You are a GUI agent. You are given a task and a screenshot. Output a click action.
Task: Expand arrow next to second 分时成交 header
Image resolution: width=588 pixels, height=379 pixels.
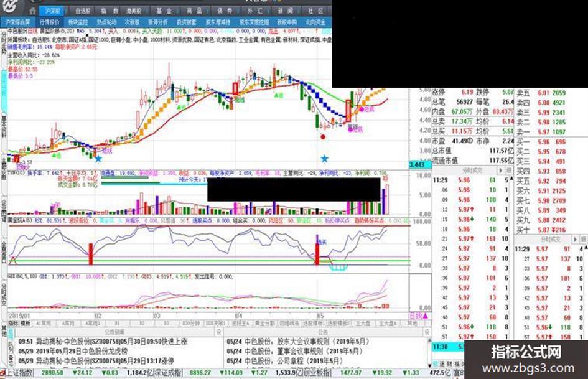pyautogui.click(x=575, y=239)
